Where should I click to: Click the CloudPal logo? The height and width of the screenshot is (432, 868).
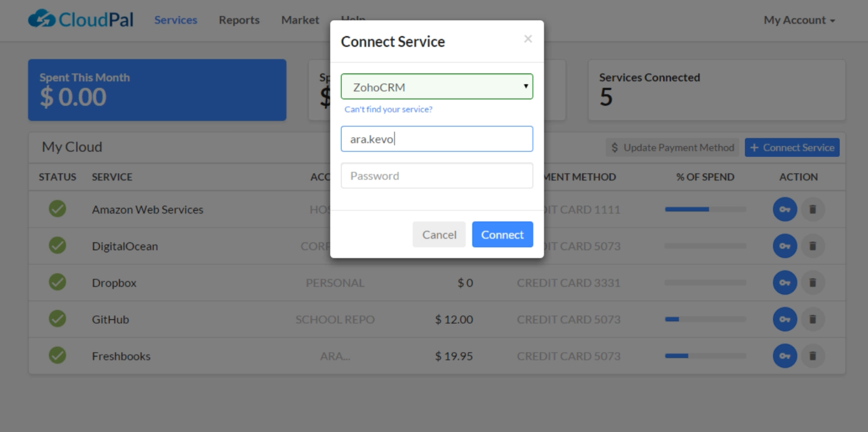pos(81,19)
